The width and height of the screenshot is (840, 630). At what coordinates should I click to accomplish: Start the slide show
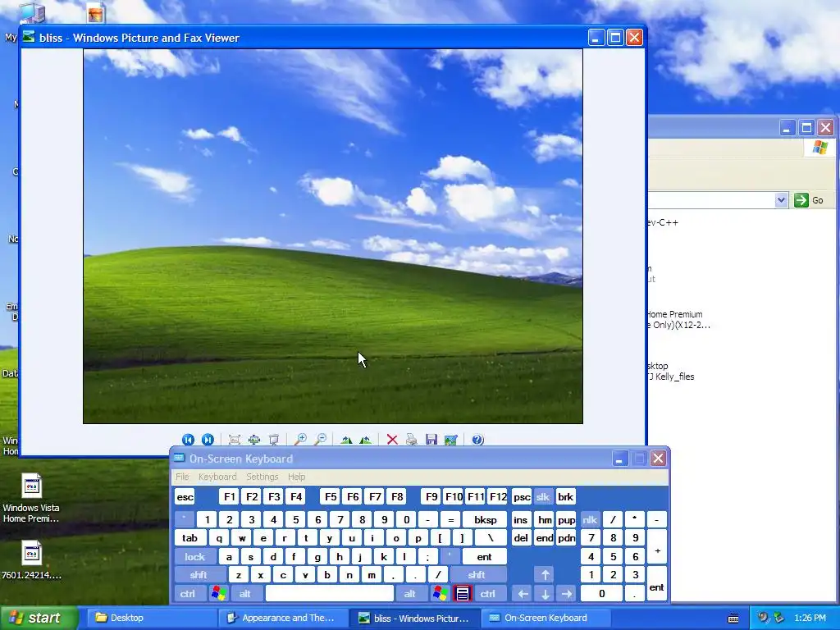pos(274,440)
